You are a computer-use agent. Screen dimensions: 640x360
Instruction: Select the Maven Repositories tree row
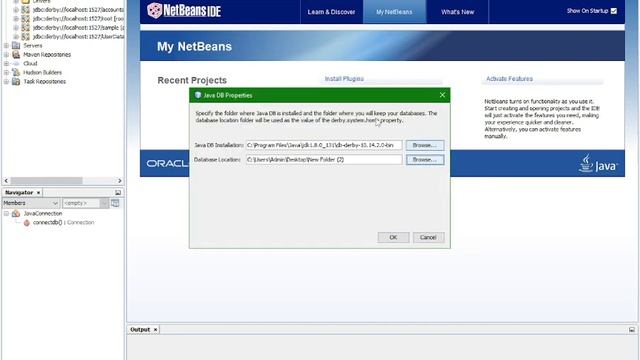coord(47,54)
